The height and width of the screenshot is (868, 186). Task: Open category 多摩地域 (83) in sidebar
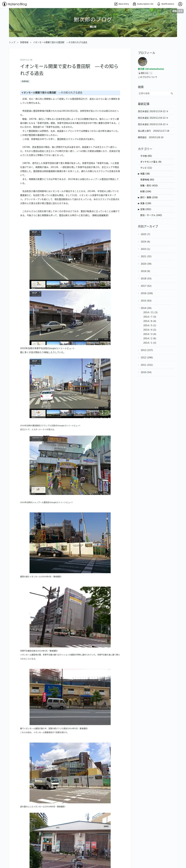147,180
